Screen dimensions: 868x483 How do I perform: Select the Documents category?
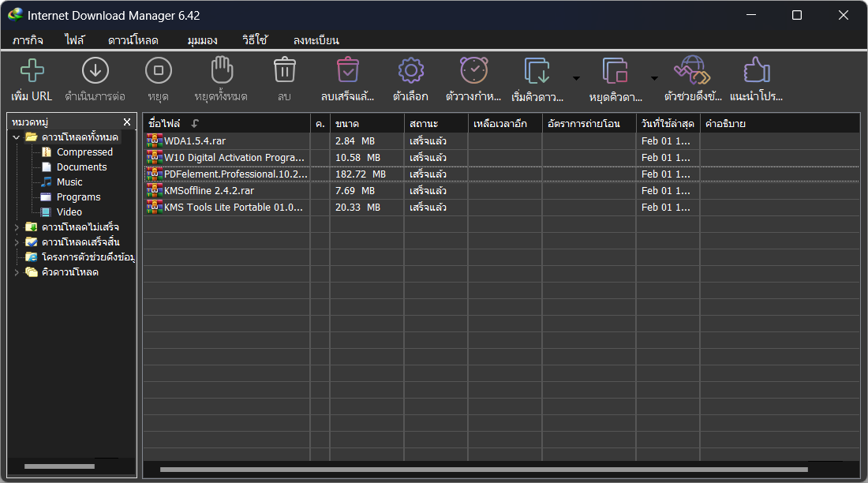tap(81, 167)
